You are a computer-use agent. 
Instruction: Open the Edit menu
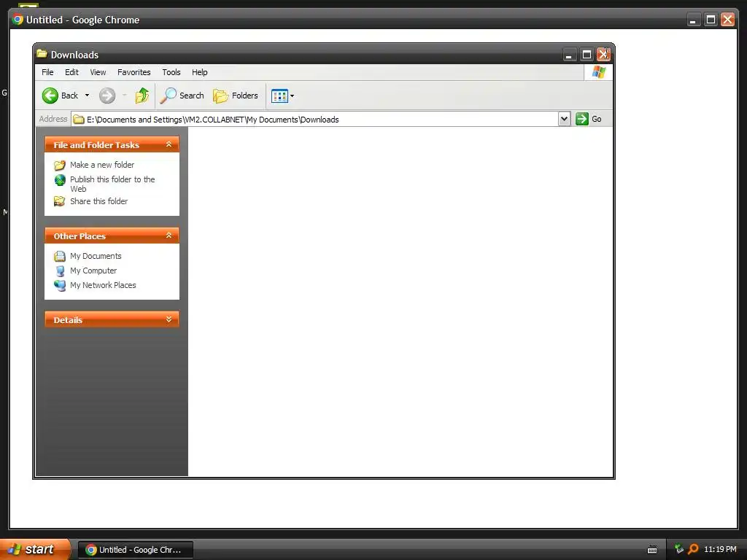point(72,72)
